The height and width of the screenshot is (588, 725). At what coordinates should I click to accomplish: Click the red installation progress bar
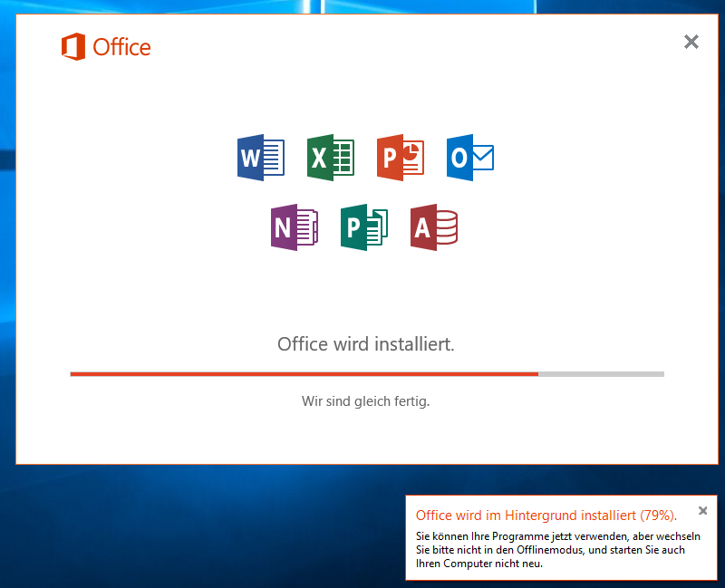click(367, 374)
